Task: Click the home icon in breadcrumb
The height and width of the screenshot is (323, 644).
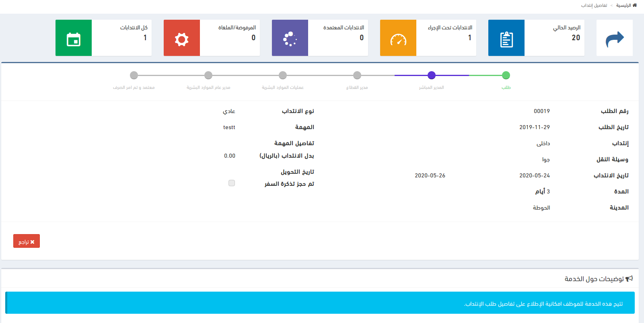Action: (x=635, y=5)
